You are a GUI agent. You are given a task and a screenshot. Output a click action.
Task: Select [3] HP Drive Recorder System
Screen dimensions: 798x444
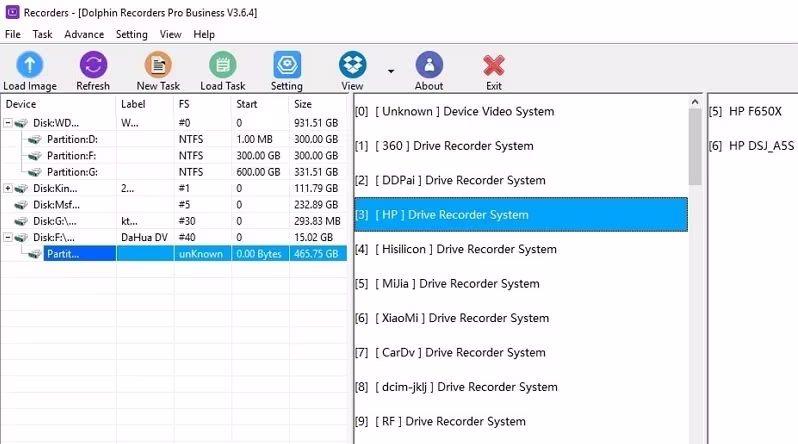pos(521,215)
